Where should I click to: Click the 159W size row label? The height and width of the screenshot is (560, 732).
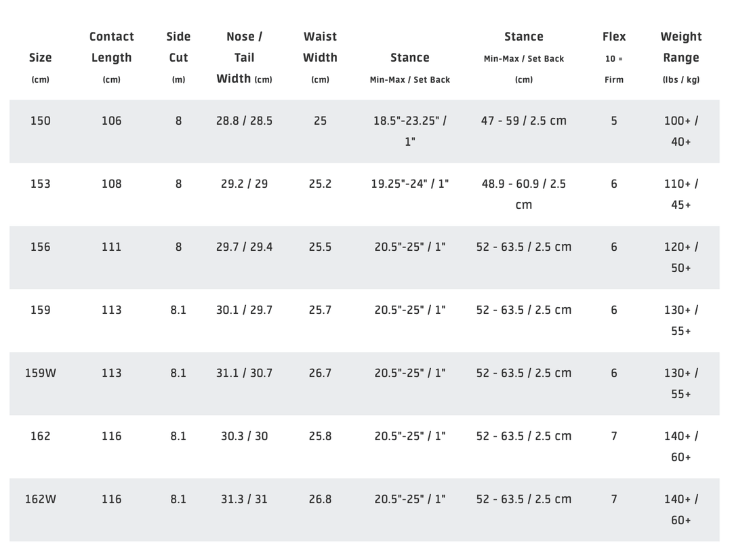tap(41, 373)
